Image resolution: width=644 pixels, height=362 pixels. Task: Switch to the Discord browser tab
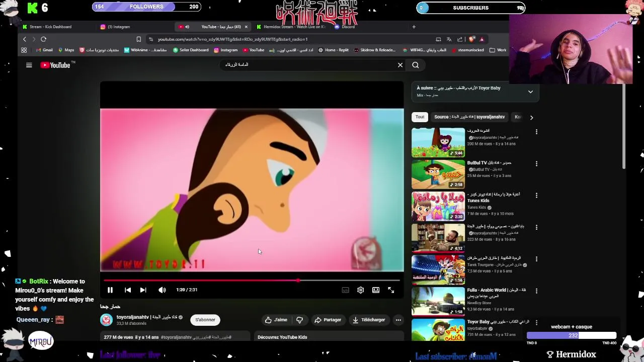point(348,27)
